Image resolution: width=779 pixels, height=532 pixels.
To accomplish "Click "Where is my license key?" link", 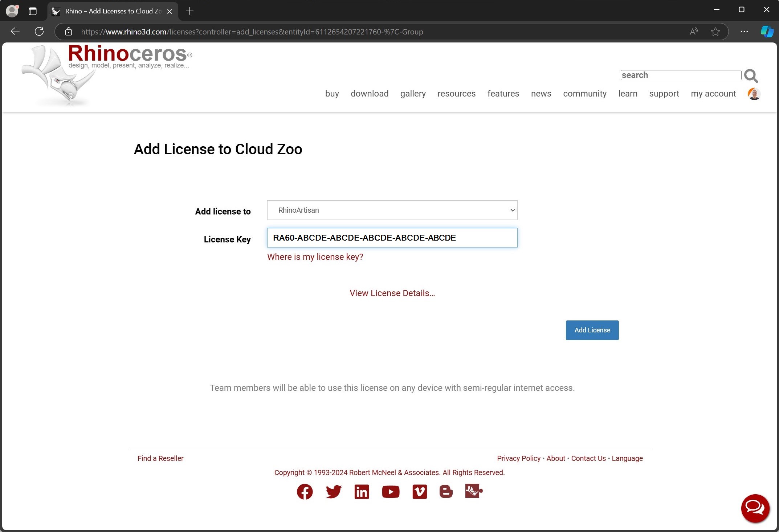I will [315, 257].
